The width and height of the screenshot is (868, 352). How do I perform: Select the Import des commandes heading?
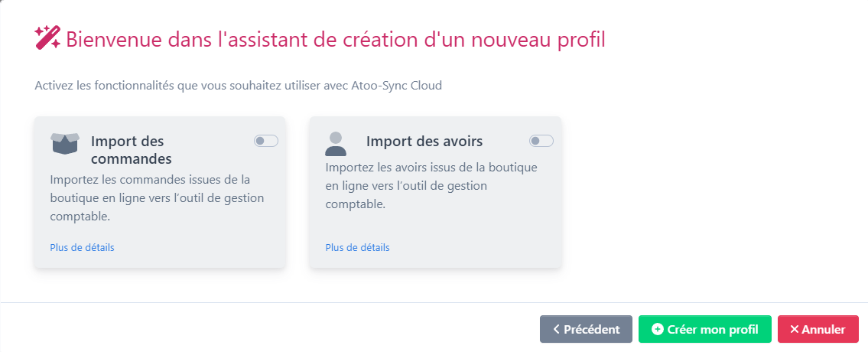pos(132,150)
